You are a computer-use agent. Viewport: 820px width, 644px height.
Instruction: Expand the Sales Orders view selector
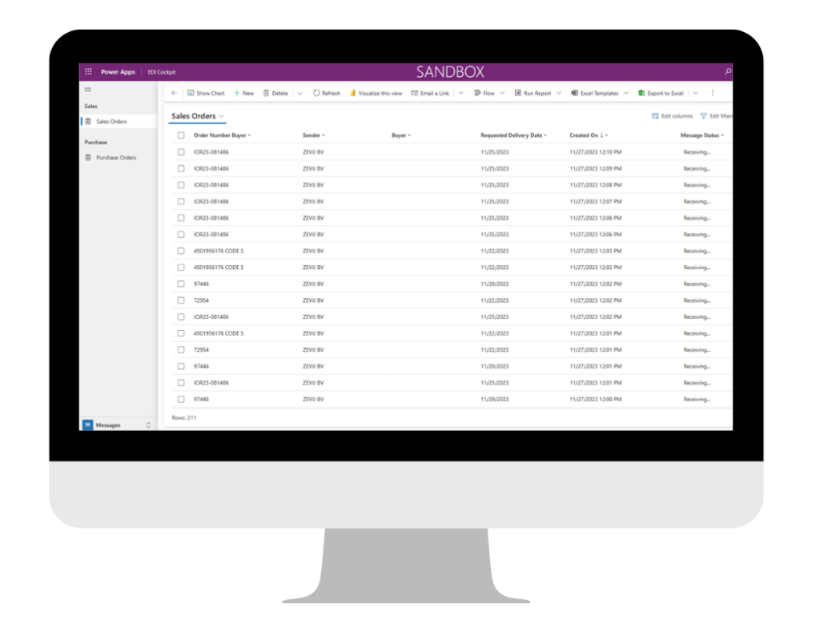click(x=222, y=117)
